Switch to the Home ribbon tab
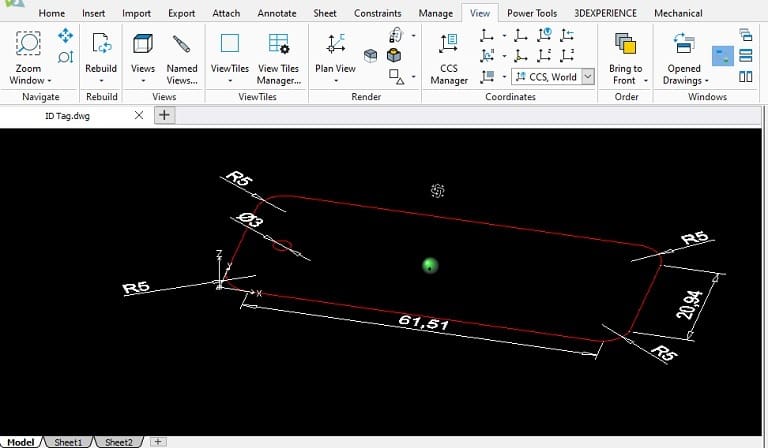The image size is (768, 448). [51, 13]
